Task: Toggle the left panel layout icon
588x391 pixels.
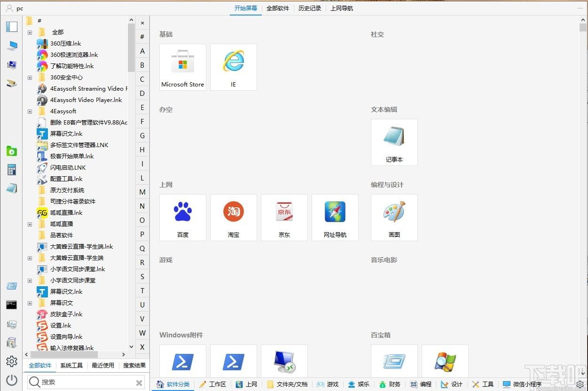Action: [x=12, y=26]
